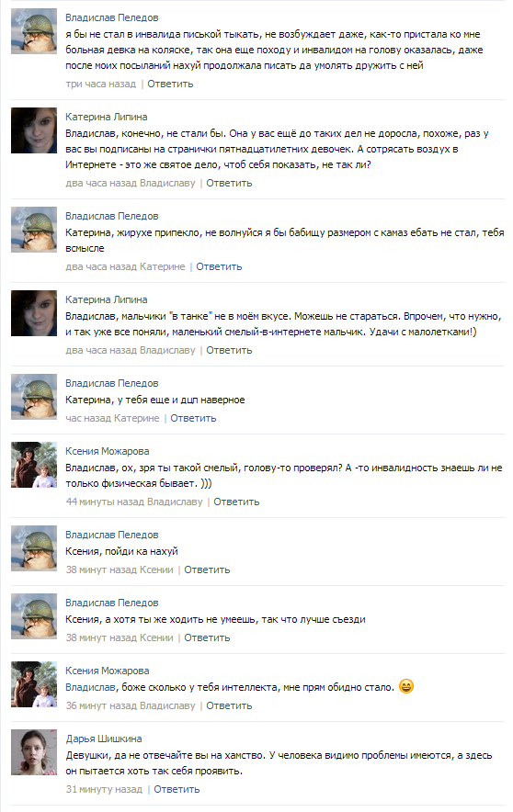Click Дарья Шишкина's profile avatar

(x=34, y=752)
